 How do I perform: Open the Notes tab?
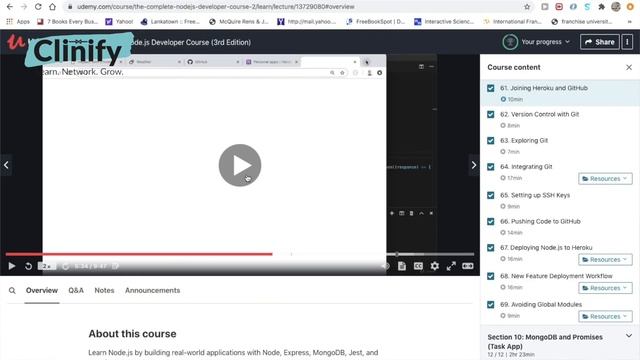(x=104, y=291)
